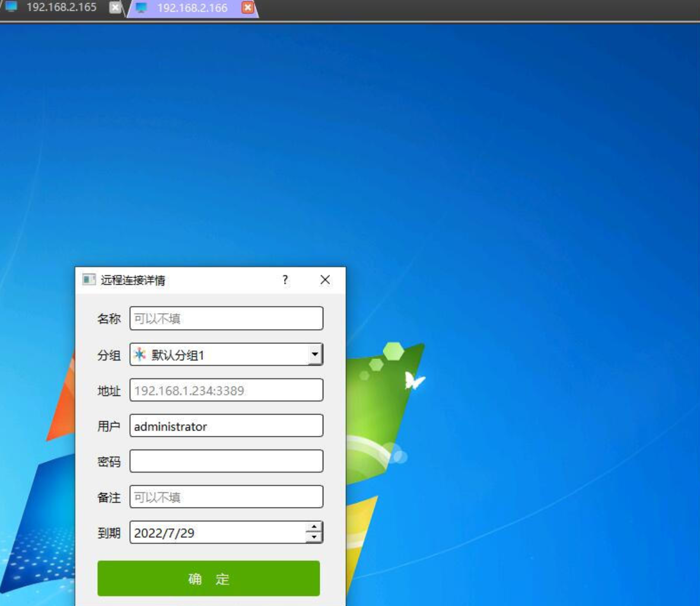Click the 备注 remarks input field
The image size is (700, 606).
coord(226,497)
